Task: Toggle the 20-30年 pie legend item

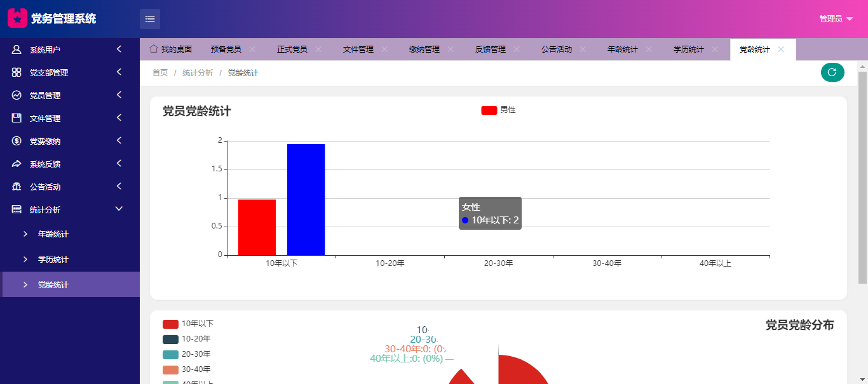Action: tap(187, 354)
